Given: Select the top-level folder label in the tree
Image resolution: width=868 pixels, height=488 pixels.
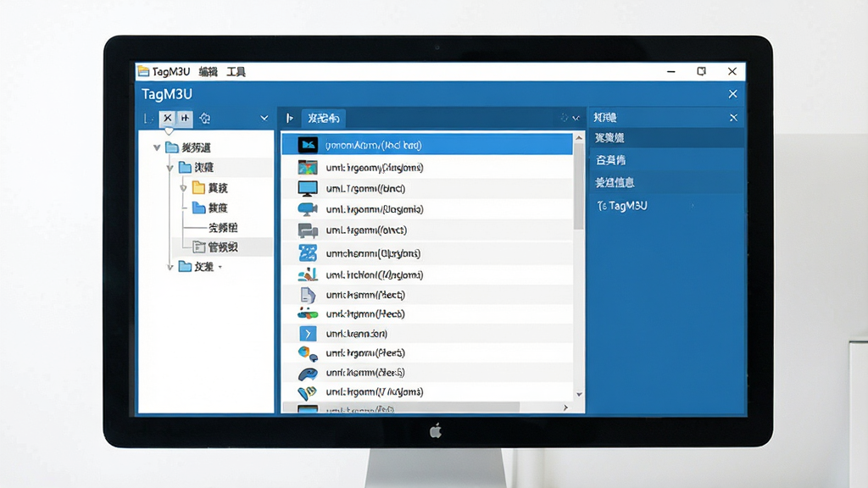Looking at the screenshot, I should coord(197,147).
